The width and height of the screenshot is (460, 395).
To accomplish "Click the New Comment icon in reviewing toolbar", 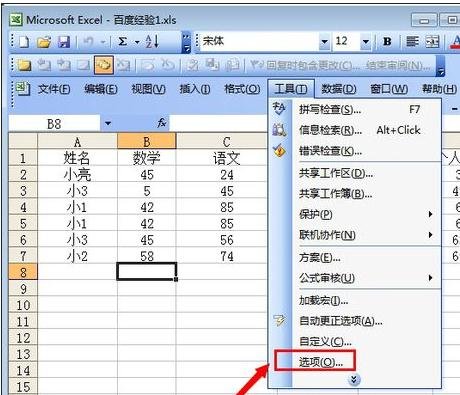I will pyautogui.click(x=24, y=65).
